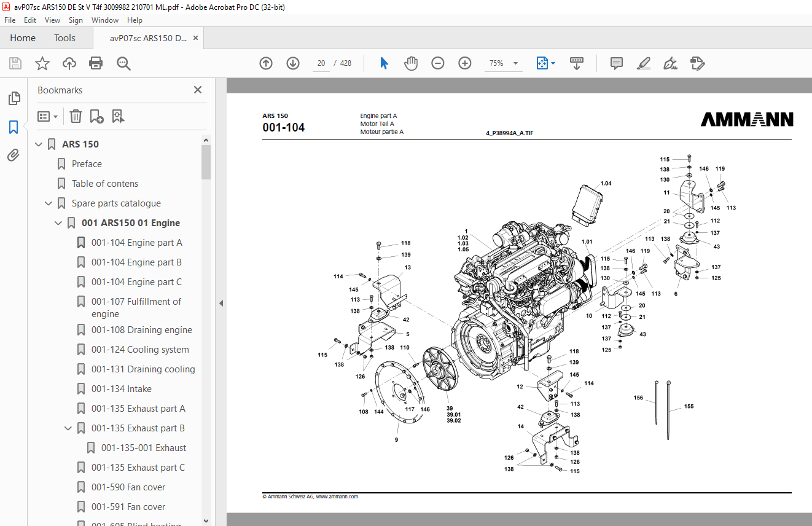Choose the Selection arrow tool

pyautogui.click(x=385, y=63)
